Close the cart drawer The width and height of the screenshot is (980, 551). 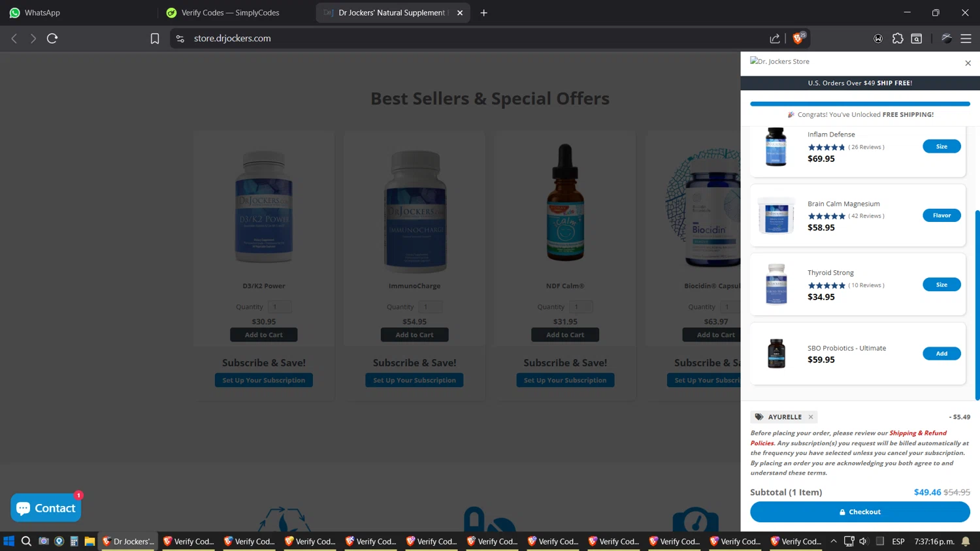(968, 63)
